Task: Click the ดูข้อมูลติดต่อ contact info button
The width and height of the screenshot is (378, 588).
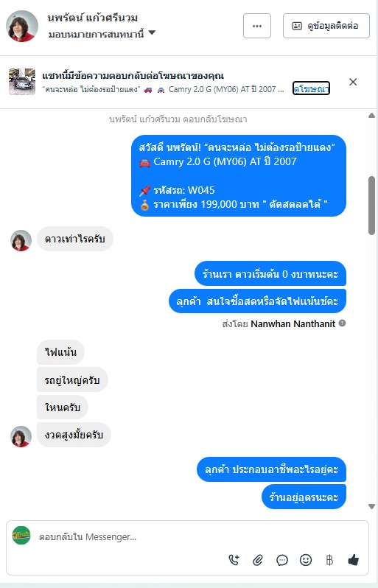Action: coord(326,26)
